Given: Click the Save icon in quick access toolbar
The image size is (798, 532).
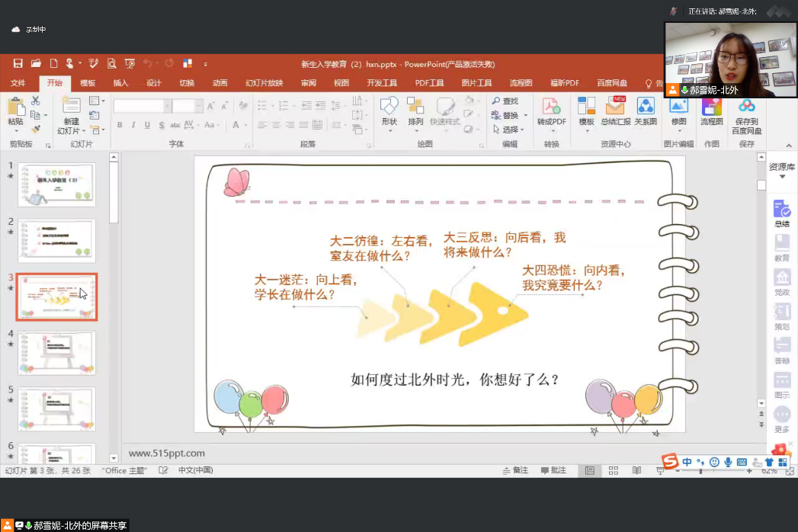Looking at the screenshot, I should [x=18, y=64].
